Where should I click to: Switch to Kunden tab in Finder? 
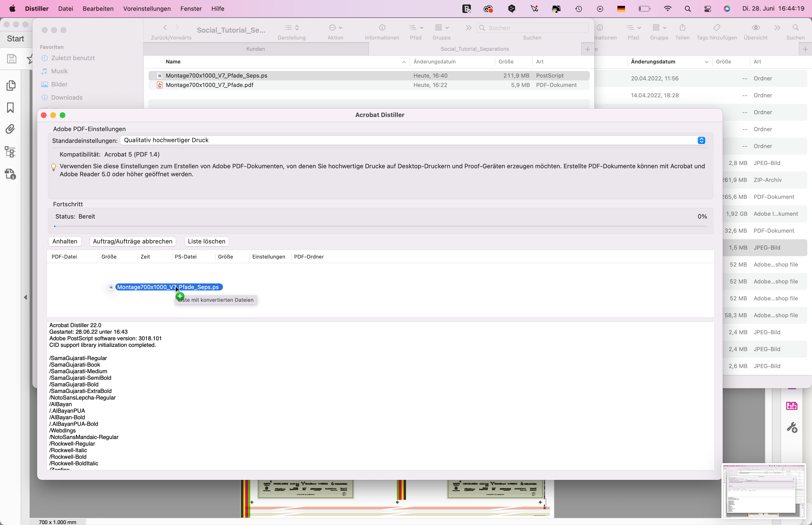tap(256, 49)
